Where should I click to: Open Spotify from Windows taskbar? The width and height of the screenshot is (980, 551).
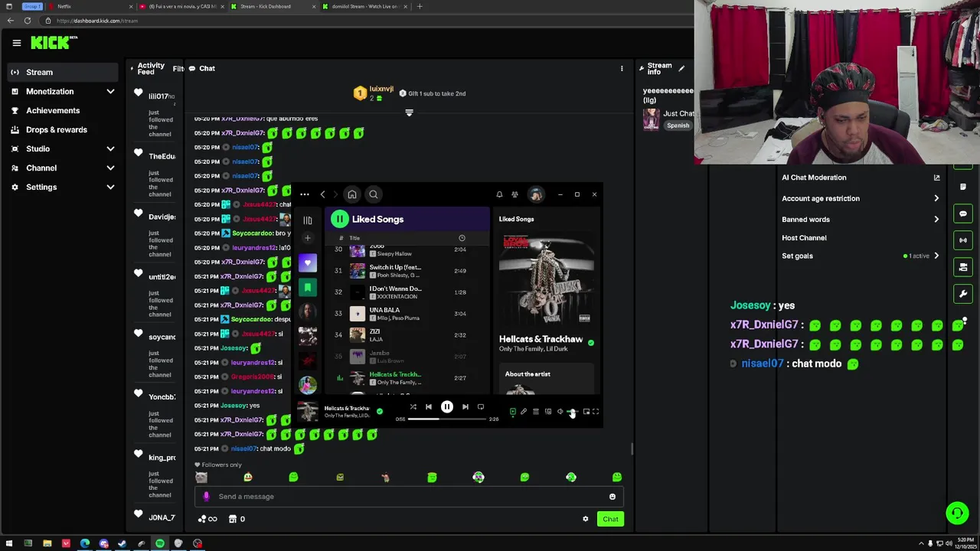coord(160,543)
